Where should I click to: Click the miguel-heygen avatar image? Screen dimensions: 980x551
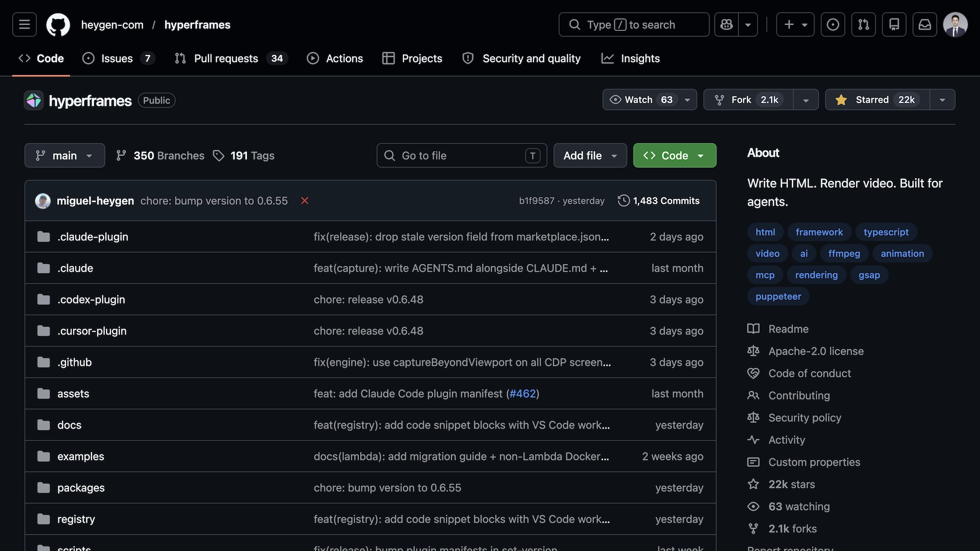click(43, 201)
